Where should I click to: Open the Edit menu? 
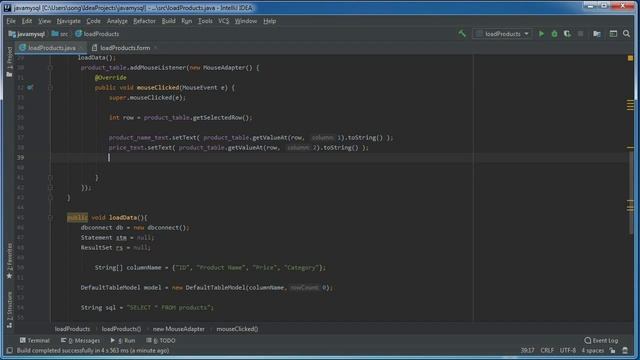point(27,21)
